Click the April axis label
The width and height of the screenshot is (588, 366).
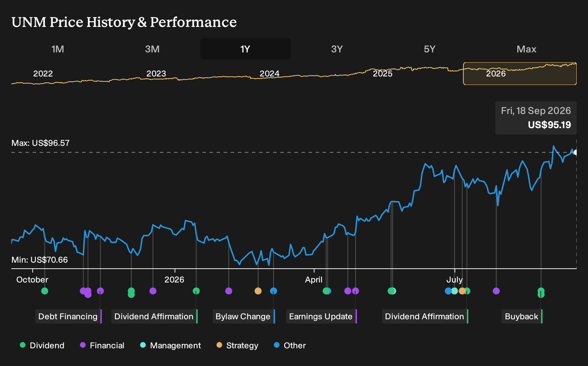click(x=314, y=280)
